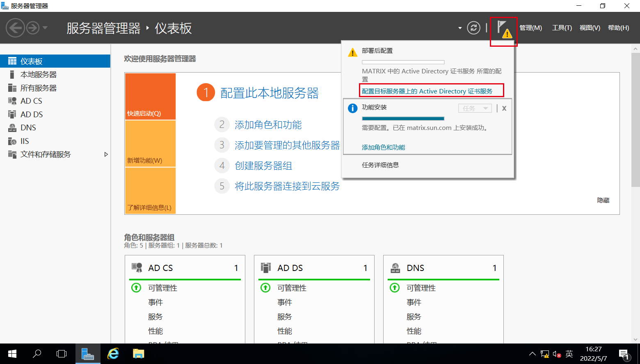Click the AD DS sidebar icon
This screenshot has height=364, width=640.
(x=12, y=114)
